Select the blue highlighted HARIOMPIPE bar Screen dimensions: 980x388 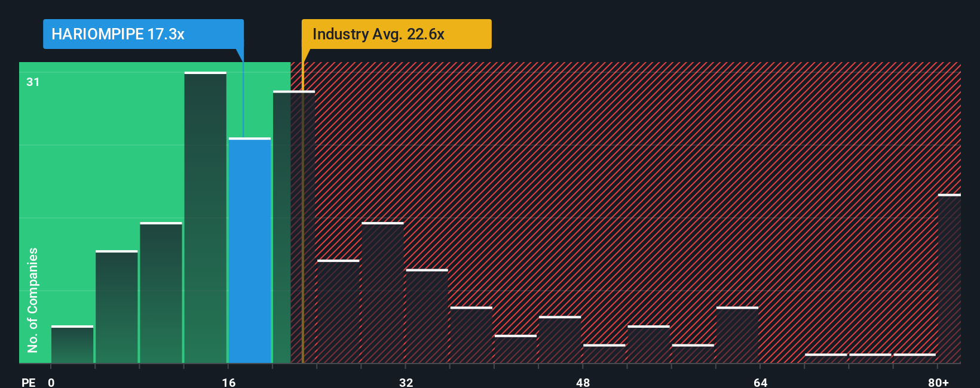[x=250, y=251]
